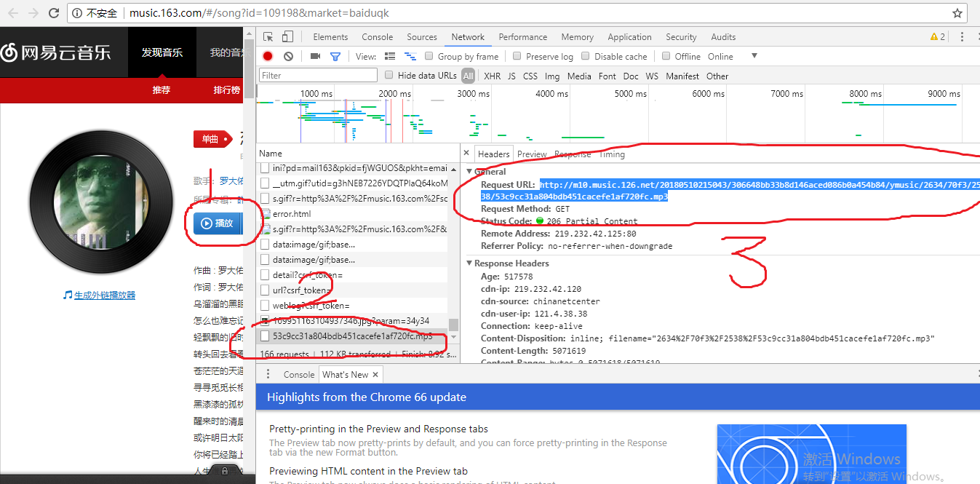
Task: Click the site info icon beside 不安全
Action: click(x=78, y=13)
